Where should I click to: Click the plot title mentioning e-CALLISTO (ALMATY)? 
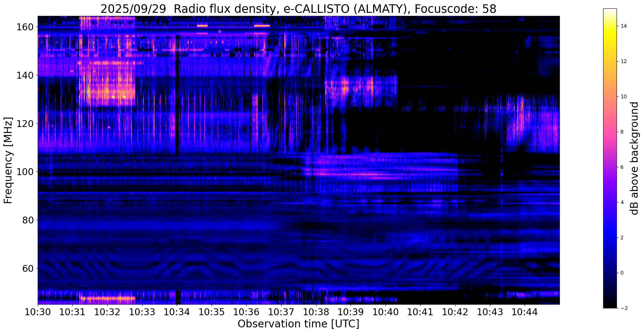click(x=298, y=9)
